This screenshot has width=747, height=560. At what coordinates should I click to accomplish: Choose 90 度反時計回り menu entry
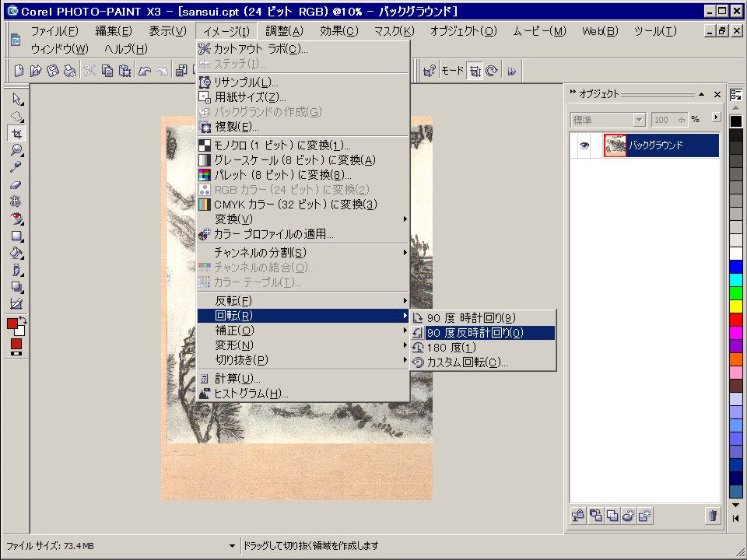point(483,333)
